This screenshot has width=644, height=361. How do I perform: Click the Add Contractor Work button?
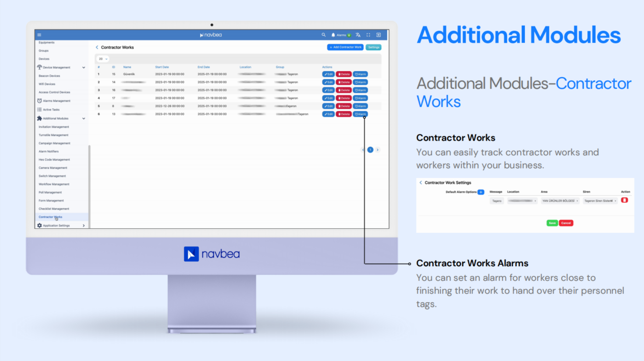[345, 47]
